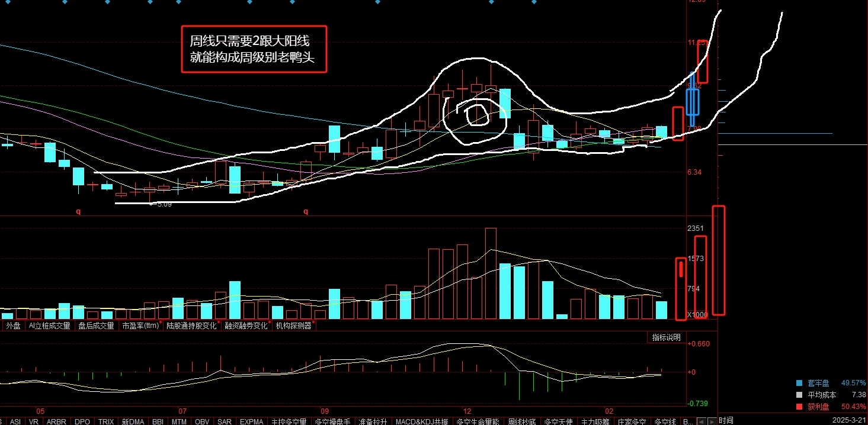Open the 多空天使 indicator tab
The height and width of the screenshot is (425, 868).
coord(558,421)
